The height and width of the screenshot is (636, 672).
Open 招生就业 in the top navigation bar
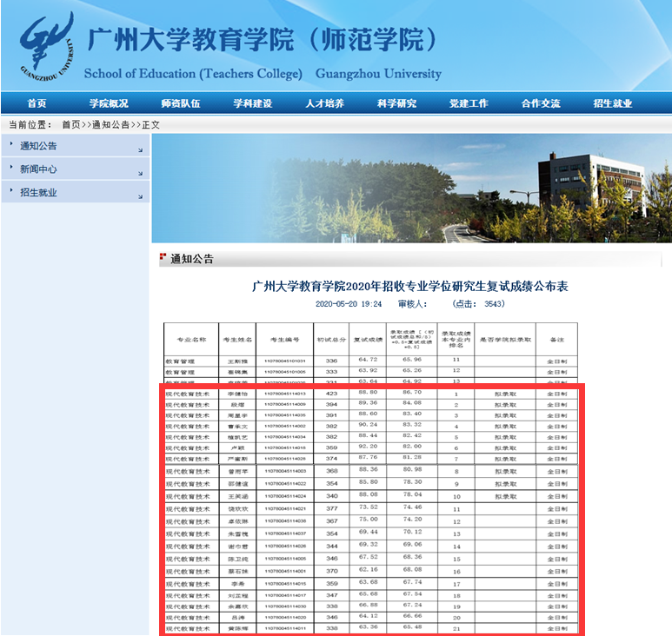613,103
